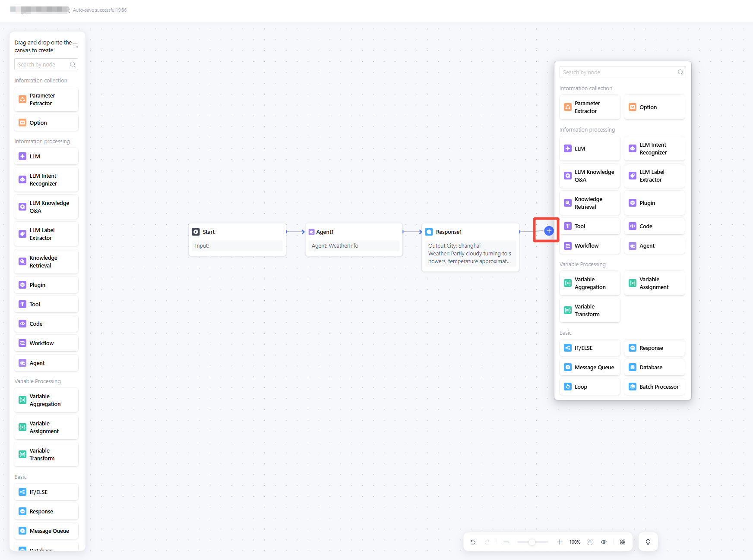Select the Start node on canvas
This screenshot has width=753, height=560.
pos(237,232)
